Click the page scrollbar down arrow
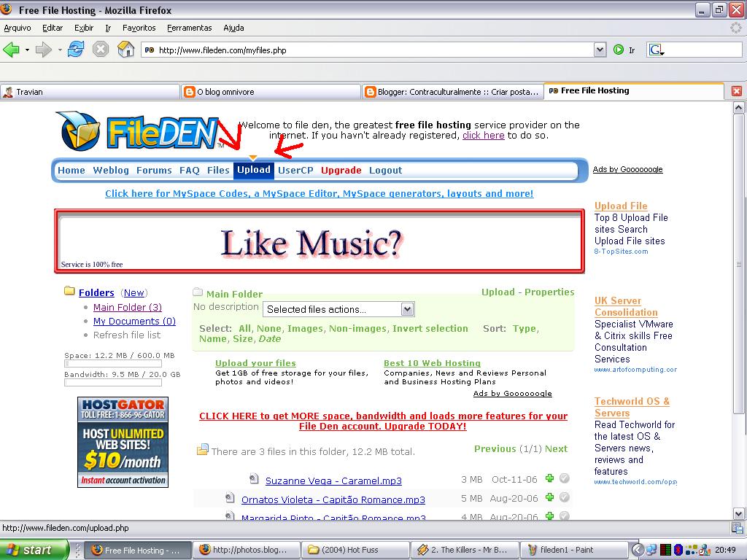 738,513
